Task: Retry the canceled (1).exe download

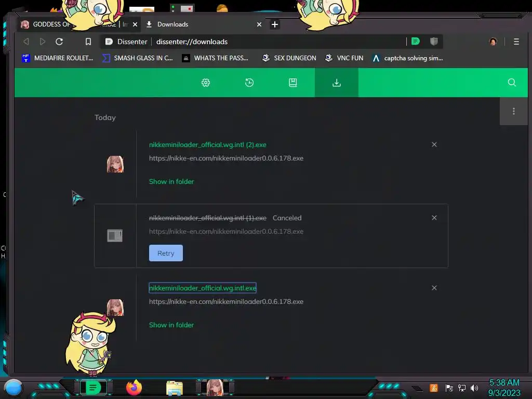Action: tap(166, 253)
